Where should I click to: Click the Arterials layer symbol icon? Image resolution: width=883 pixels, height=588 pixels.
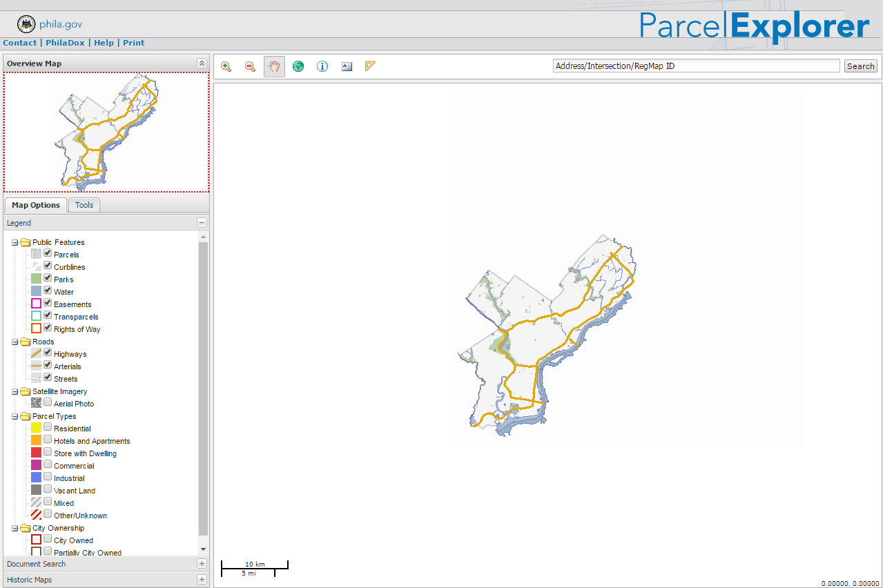tap(37, 366)
